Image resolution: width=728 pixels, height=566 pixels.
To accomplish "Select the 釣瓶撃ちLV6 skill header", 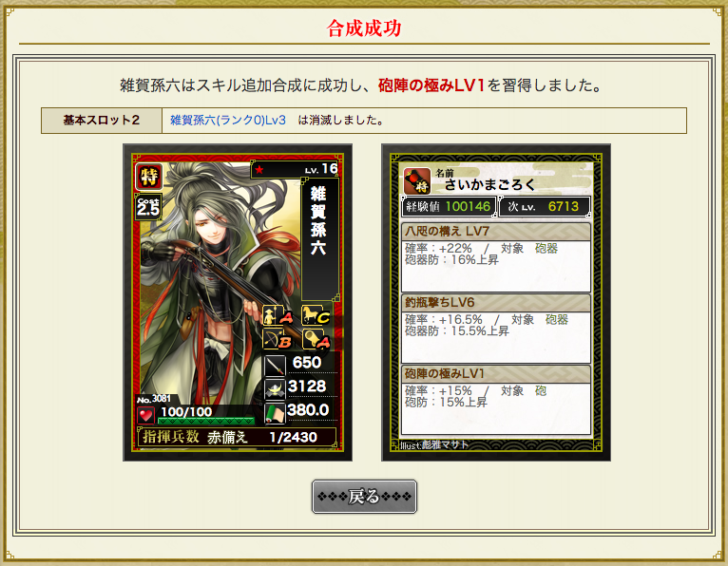I will (x=496, y=303).
